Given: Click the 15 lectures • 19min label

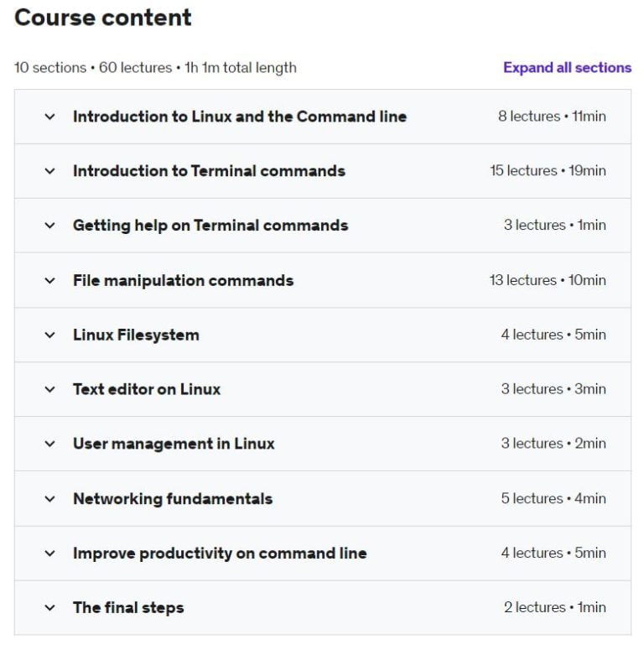Looking at the screenshot, I should pyautogui.click(x=548, y=171).
